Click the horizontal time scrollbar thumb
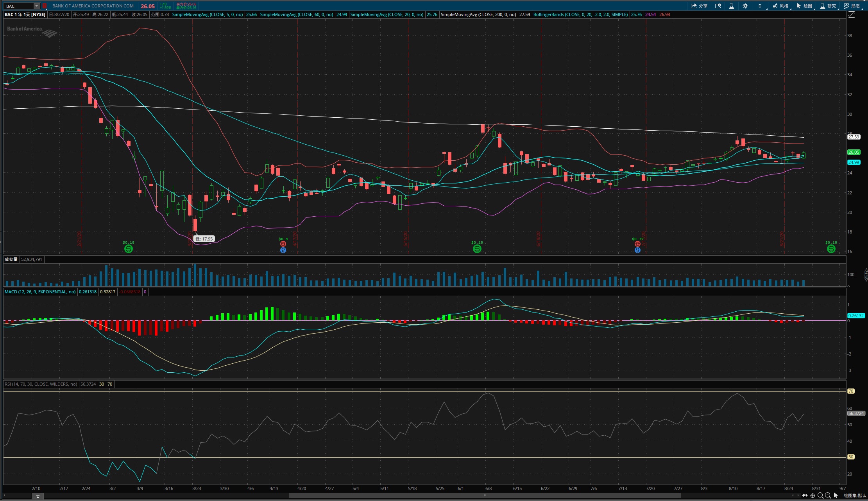The width and height of the screenshot is (868, 501). (485, 496)
